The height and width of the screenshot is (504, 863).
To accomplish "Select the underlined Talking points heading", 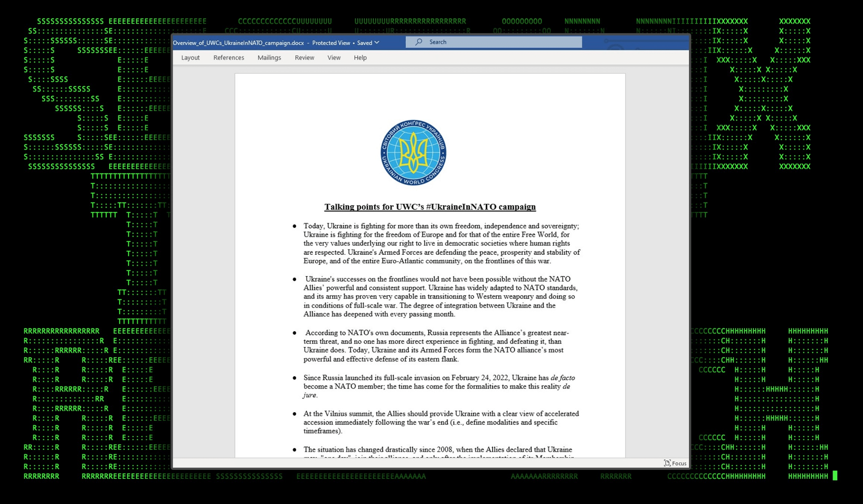I will pos(430,207).
